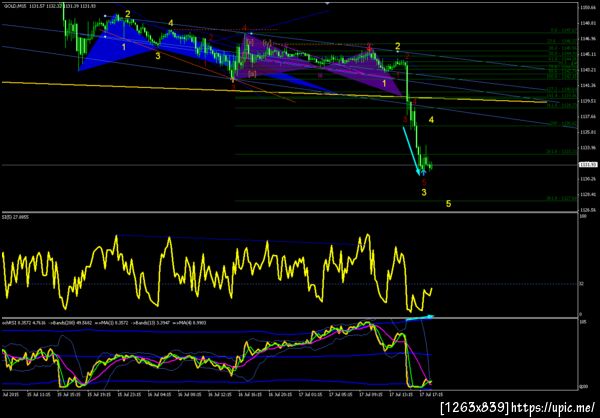
Task: Click the 1135.81 price axis label
Action: click(x=588, y=132)
